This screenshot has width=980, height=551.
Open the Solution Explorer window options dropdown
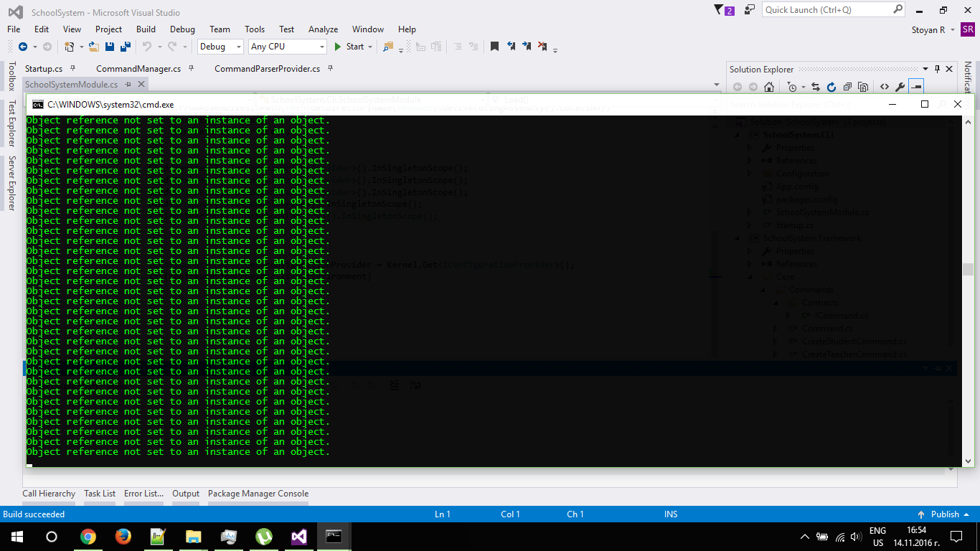[925, 70]
